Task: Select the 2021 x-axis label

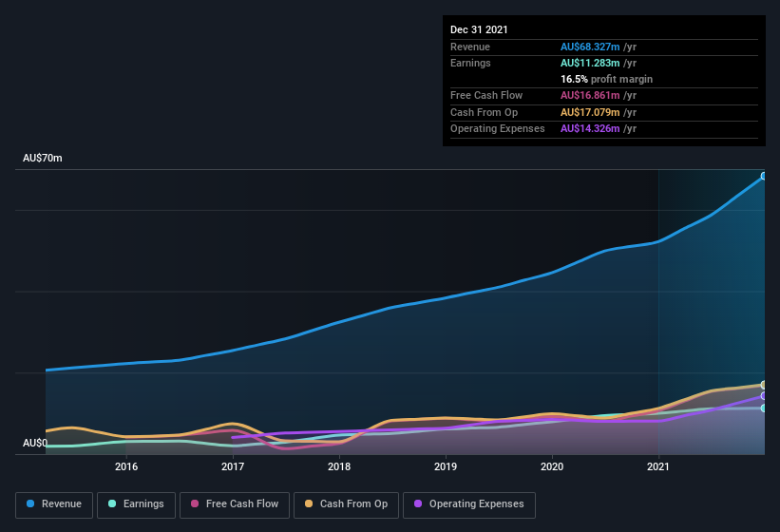Action: coord(658,466)
